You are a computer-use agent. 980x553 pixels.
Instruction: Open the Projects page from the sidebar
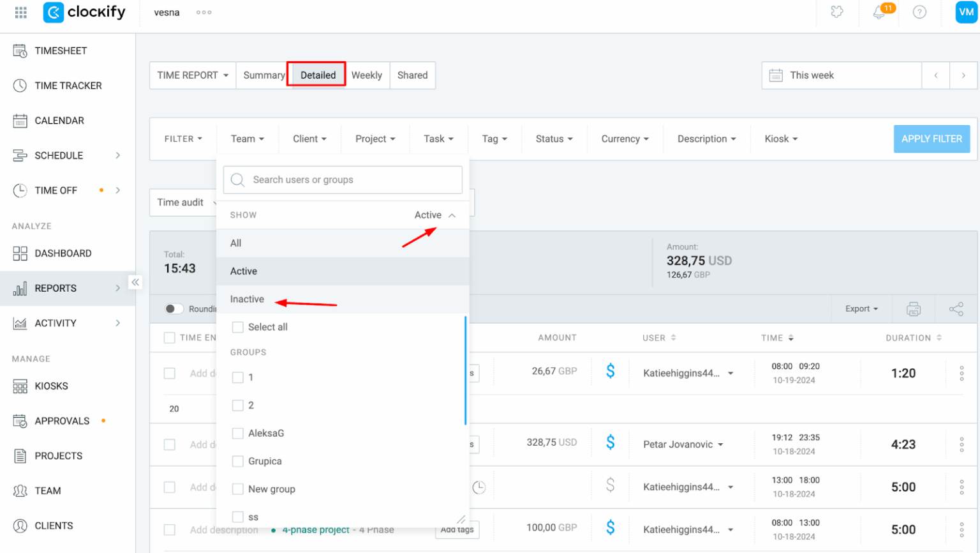pyautogui.click(x=58, y=455)
